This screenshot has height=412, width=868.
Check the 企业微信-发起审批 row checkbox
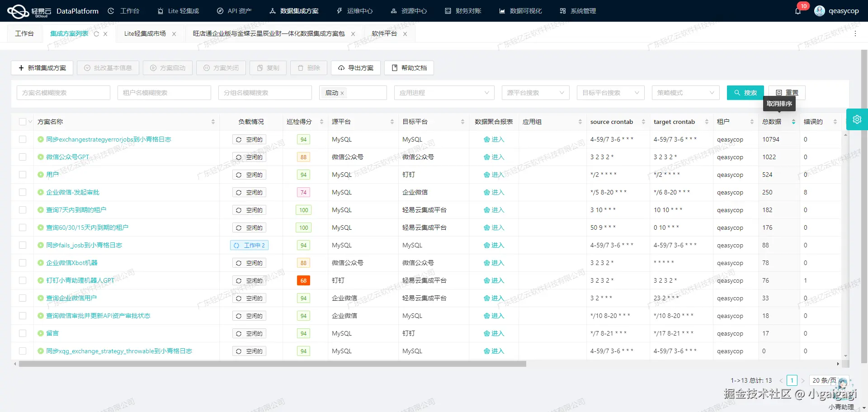click(23, 192)
